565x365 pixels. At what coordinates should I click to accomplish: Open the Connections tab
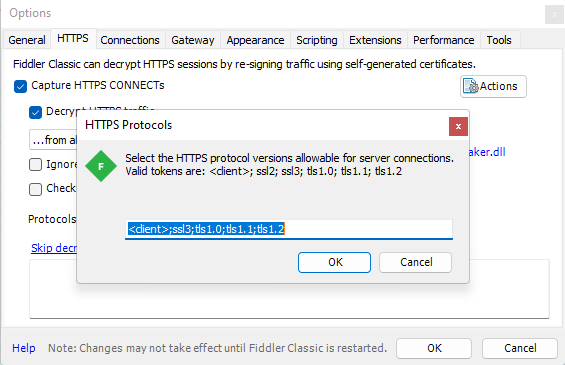coord(130,40)
